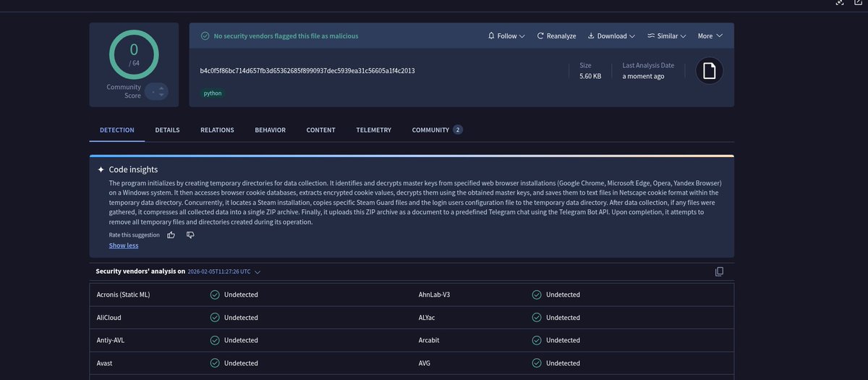Viewport: 868px width, 380px height.
Task: Click the thumbs up rating icon
Action: tap(171, 235)
